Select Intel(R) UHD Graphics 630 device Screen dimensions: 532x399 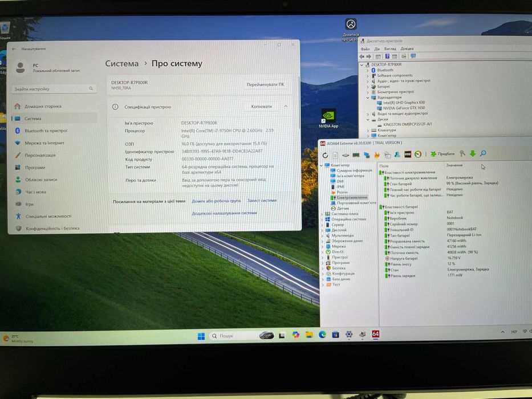(401, 103)
